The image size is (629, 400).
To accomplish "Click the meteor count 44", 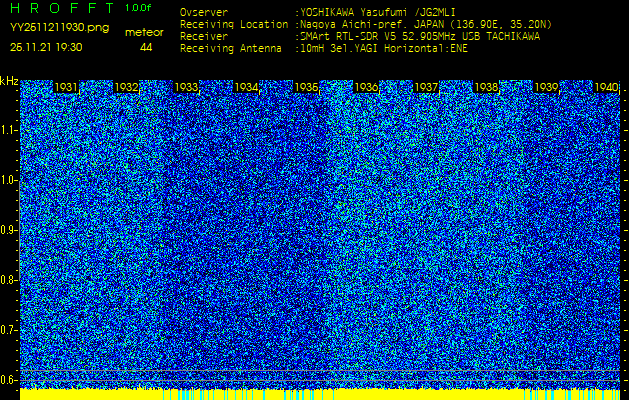I will 146,48.
